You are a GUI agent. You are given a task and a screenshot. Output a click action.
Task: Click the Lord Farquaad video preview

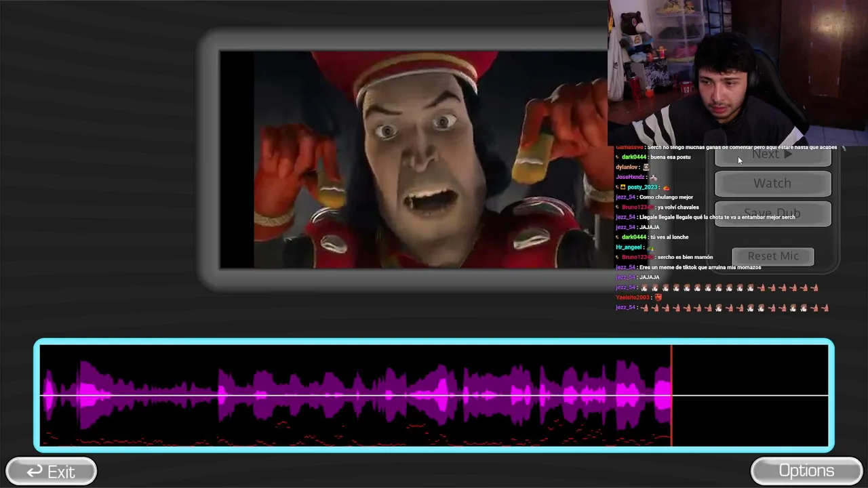(414, 160)
